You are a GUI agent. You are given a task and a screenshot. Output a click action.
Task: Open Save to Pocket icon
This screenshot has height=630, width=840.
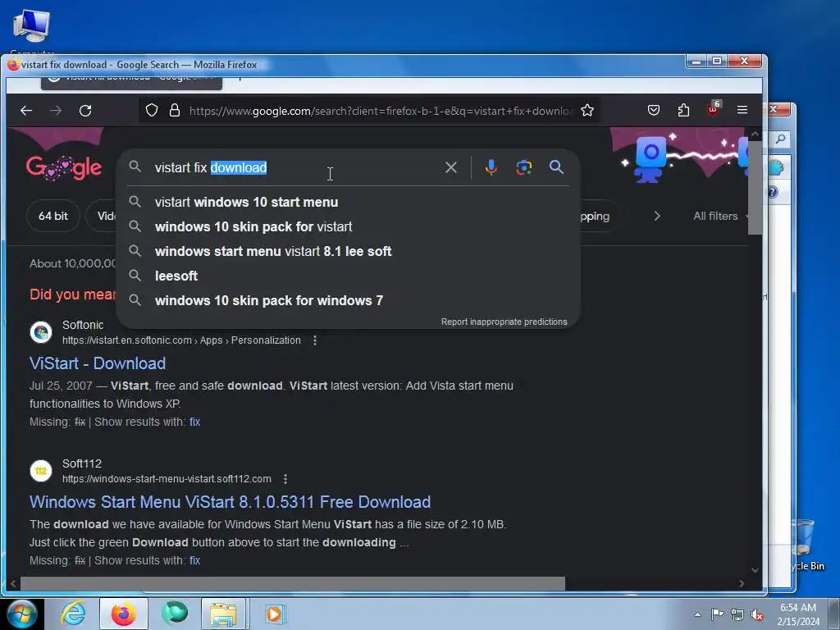point(654,111)
